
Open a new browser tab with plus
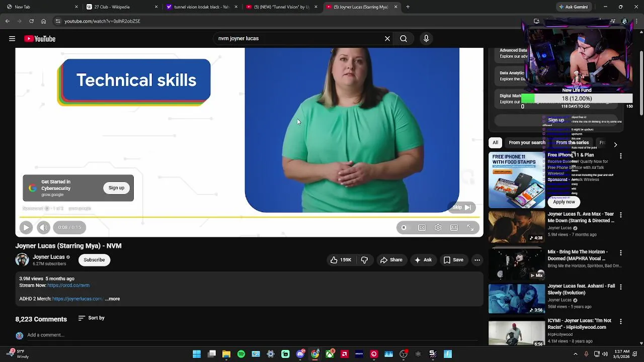408,7
